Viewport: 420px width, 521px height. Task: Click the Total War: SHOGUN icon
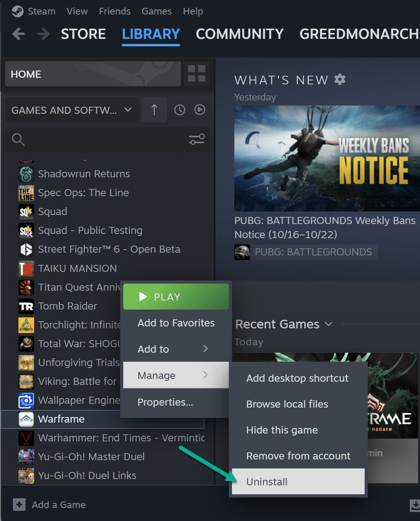pos(26,344)
